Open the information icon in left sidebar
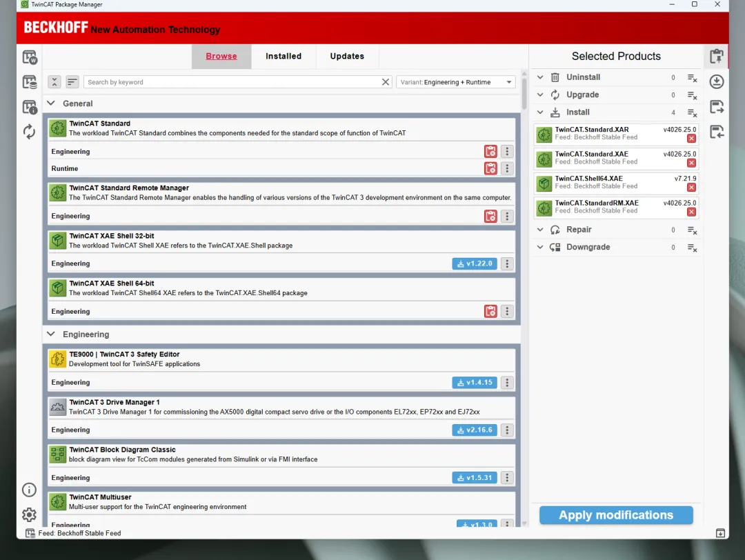 pyautogui.click(x=30, y=490)
